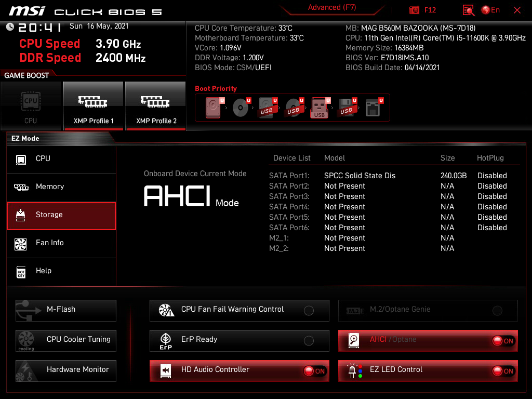Click the GAME BOOST label
This screenshot has height=399, width=532.
[26, 75]
